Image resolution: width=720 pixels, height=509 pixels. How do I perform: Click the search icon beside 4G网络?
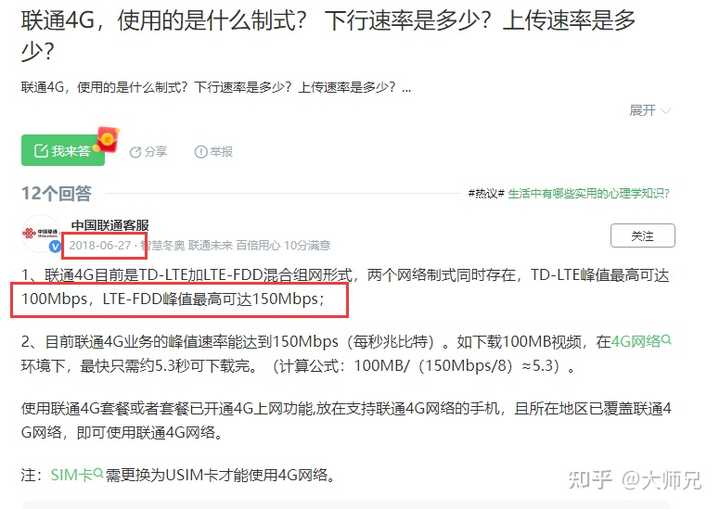(x=667, y=339)
